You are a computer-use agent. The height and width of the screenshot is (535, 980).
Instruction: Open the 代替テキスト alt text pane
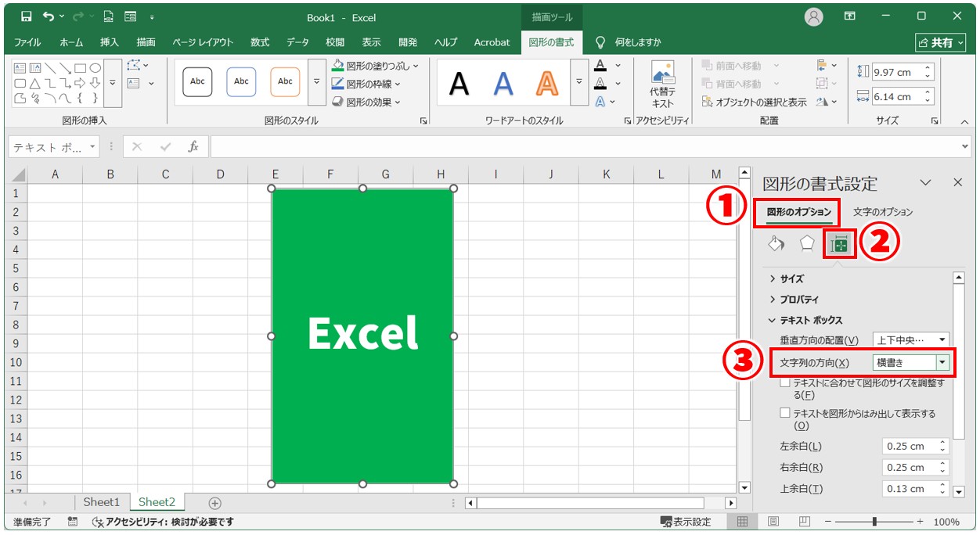pos(663,84)
